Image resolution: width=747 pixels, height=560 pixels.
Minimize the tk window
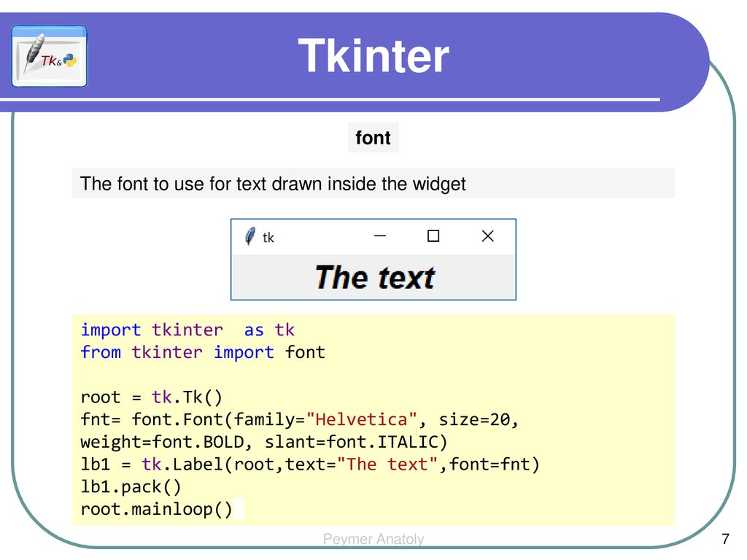coord(379,236)
